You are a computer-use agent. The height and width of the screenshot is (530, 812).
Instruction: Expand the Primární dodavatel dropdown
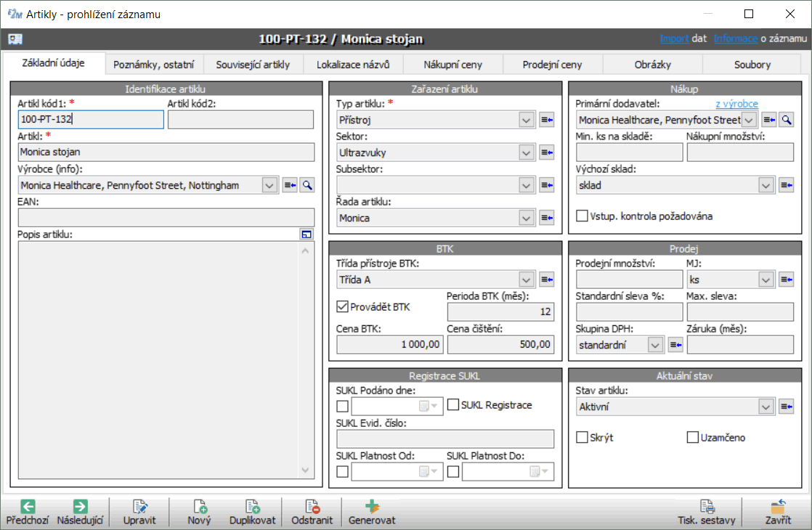point(749,120)
